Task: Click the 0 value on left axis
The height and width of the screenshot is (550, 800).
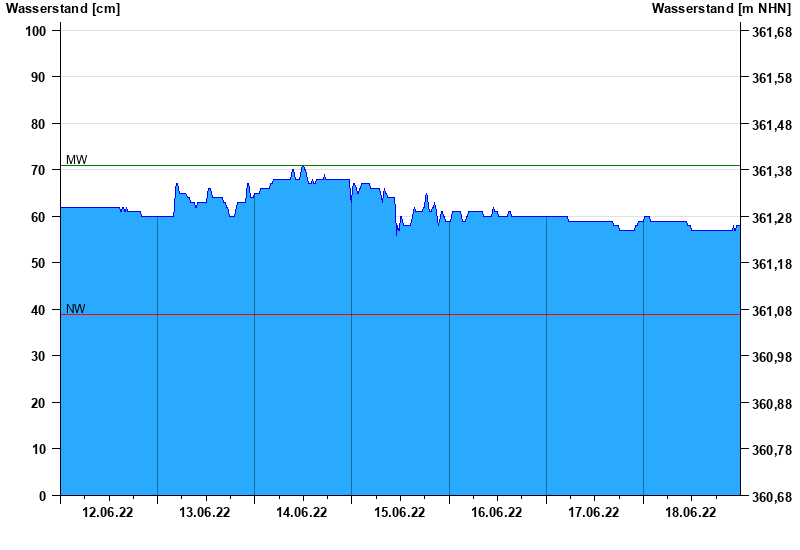Action: click(43, 496)
